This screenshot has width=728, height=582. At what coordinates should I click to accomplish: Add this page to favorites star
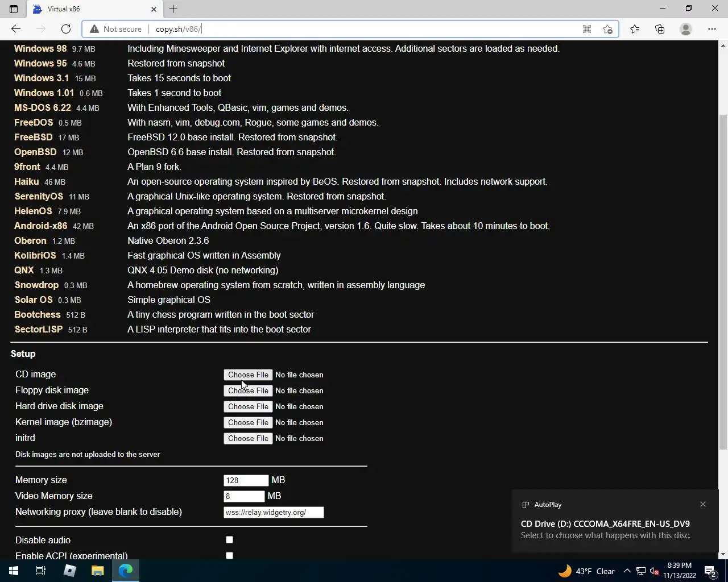[607, 29]
